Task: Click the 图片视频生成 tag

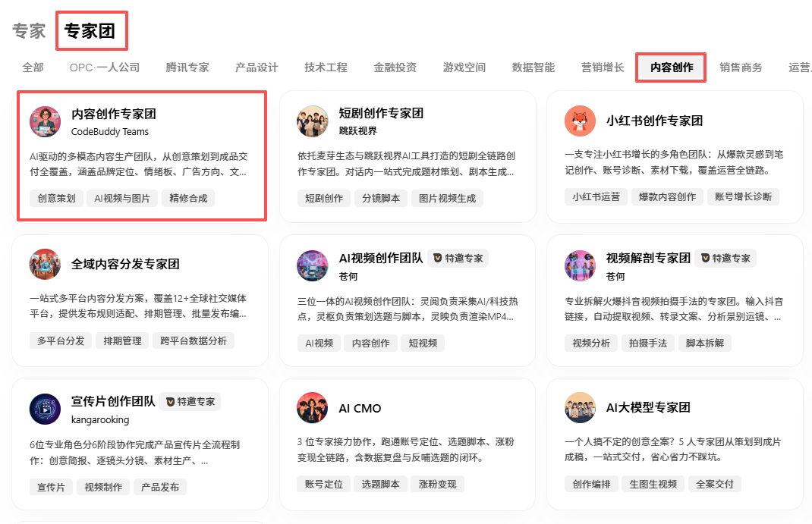Action: pyautogui.click(x=448, y=199)
